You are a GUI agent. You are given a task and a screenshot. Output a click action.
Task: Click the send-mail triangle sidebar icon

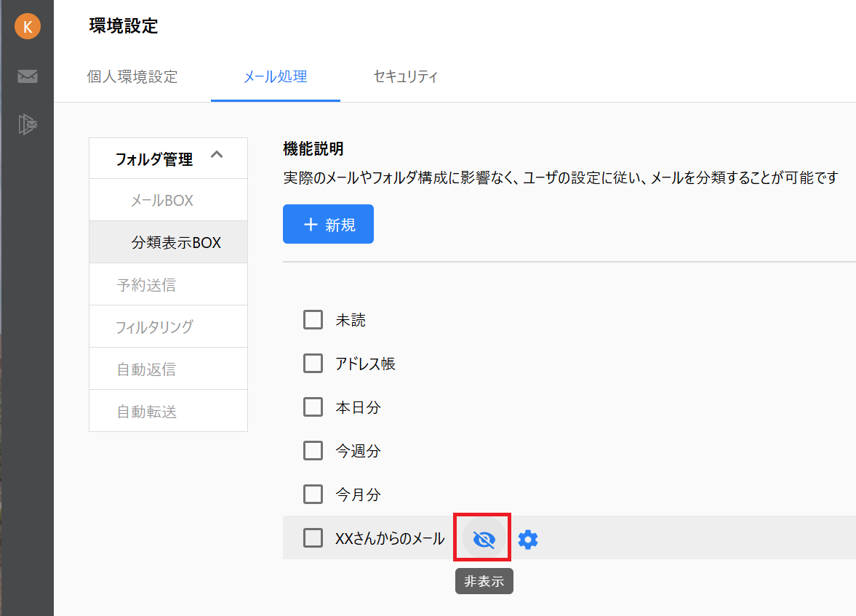[x=28, y=124]
